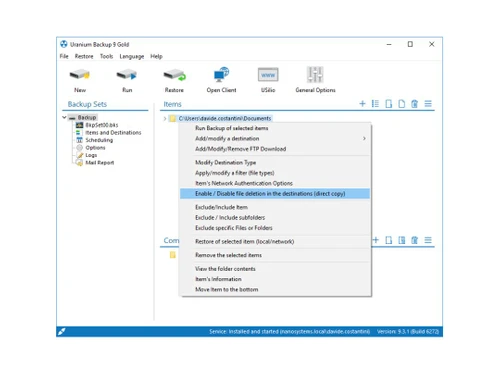Open the hamburger icon in lower destinations header

[x=428, y=240]
